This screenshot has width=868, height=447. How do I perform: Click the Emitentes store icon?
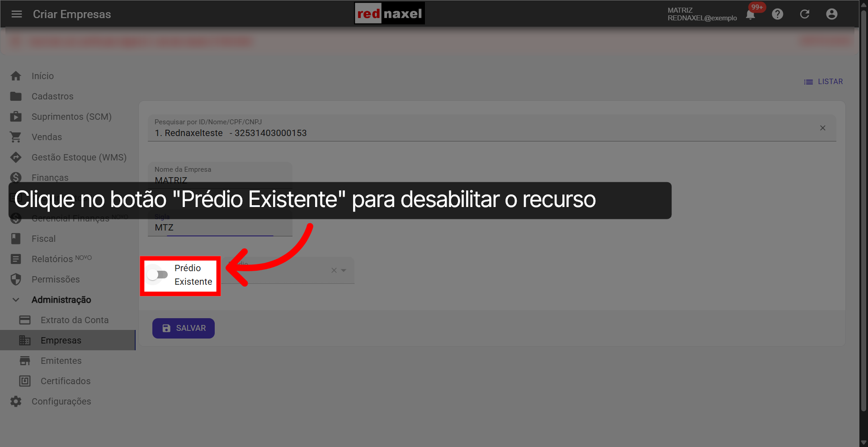tap(25, 361)
